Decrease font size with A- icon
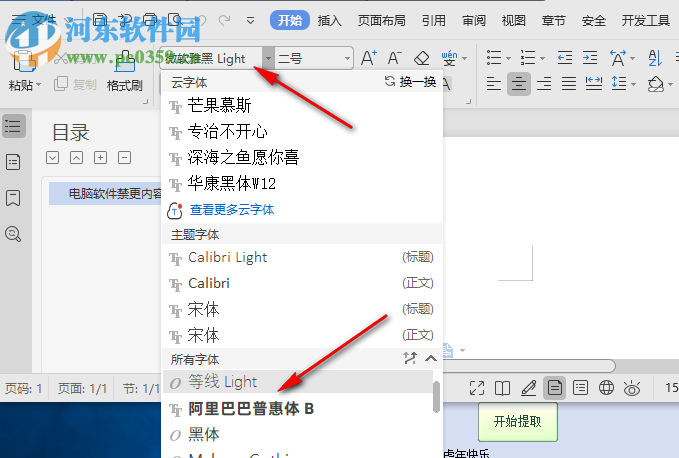Screen dimensions: 679x458 click(394, 58)
